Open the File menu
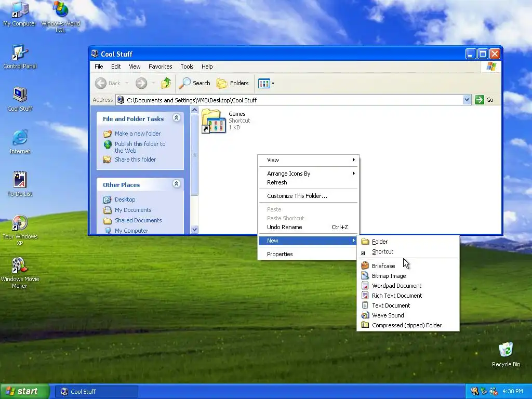Image resolution: width=532 pixels, height=399 pixels. [x=99, y=66]
